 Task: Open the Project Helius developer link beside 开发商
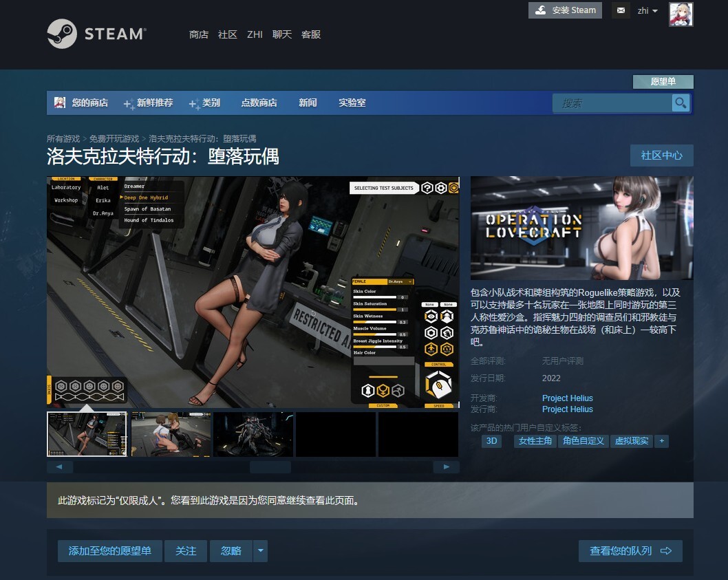coord(568,398)
